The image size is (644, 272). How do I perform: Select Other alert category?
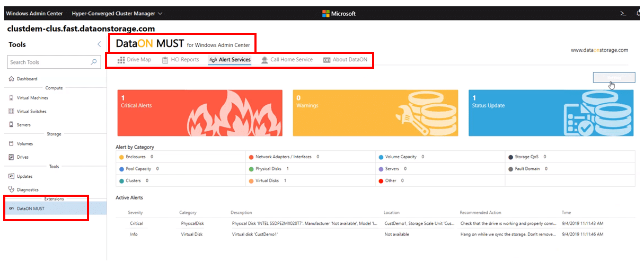pos(391,180)
